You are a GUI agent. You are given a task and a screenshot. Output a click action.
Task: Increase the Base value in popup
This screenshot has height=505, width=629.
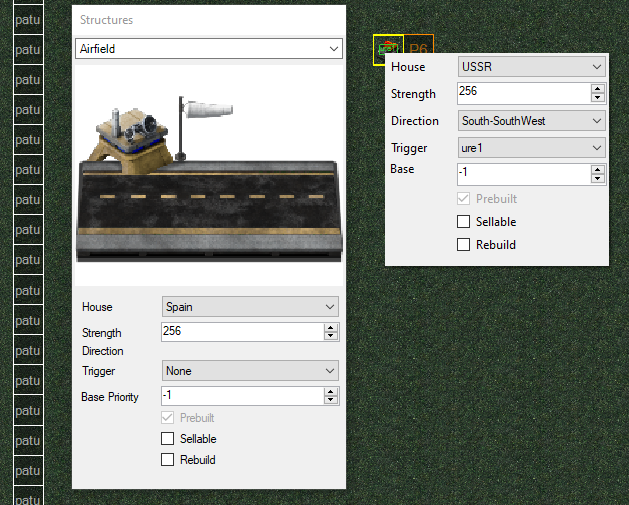pos(598,170)
